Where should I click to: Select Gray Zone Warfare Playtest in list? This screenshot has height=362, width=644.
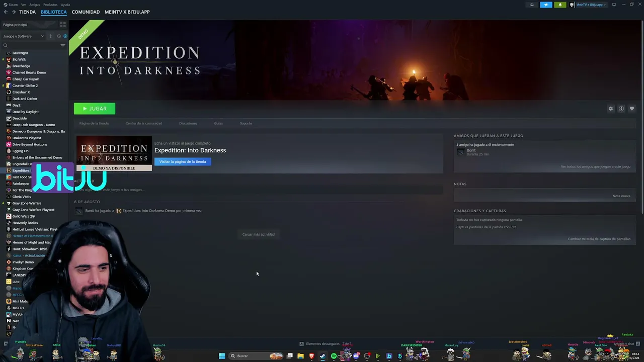pos(34,210)
